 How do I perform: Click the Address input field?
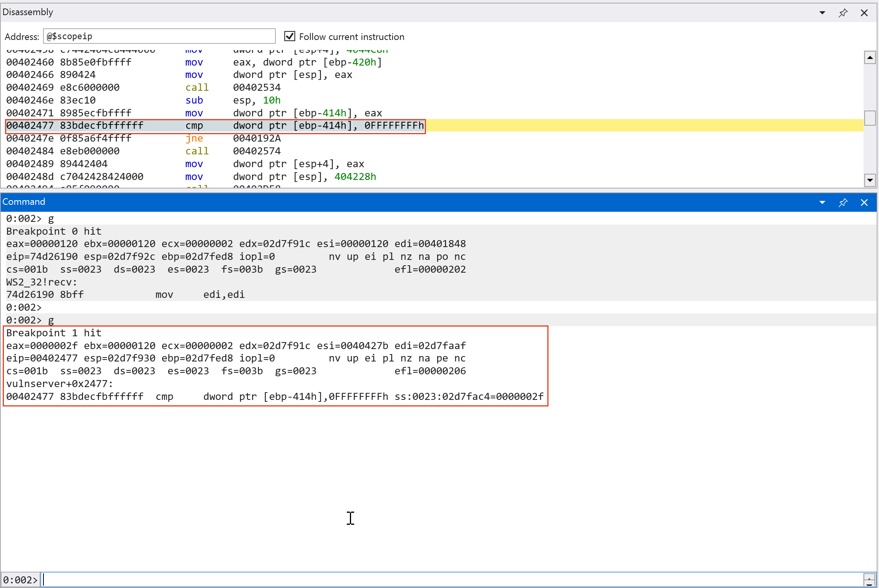159,36
